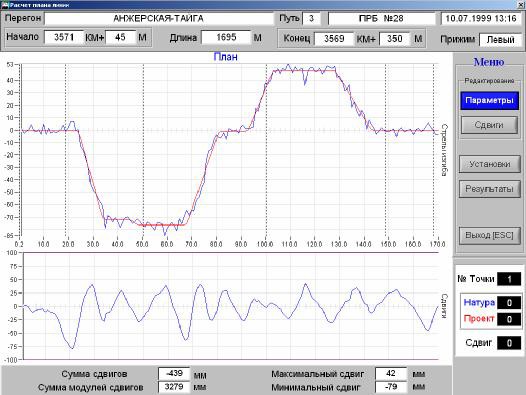The height and width of the screenshot is (395, 526).
Task: Click the Длина label
Action: tap(183, 38)
